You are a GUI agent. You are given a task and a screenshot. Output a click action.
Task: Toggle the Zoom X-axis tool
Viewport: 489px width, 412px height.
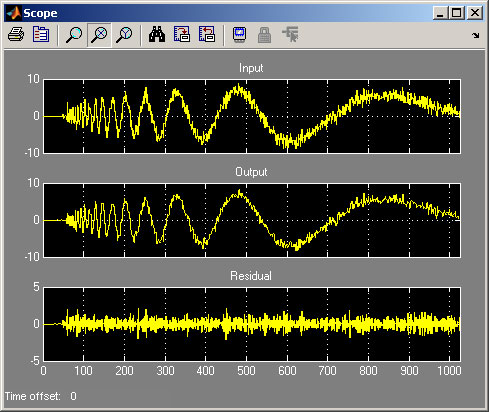point(99,35)
